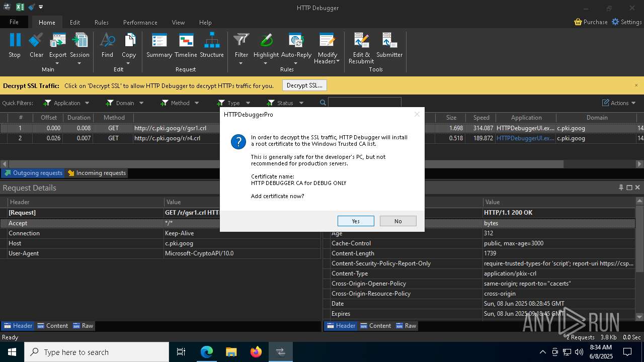Open the Actions dropdown menu
This screenshot has height=362, width=644.
coord(619,103)
